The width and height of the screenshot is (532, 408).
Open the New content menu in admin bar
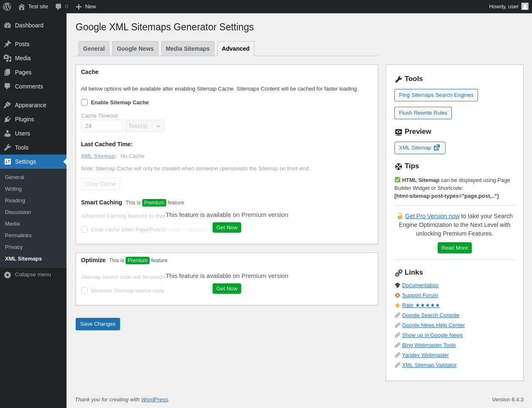(86, 7)
